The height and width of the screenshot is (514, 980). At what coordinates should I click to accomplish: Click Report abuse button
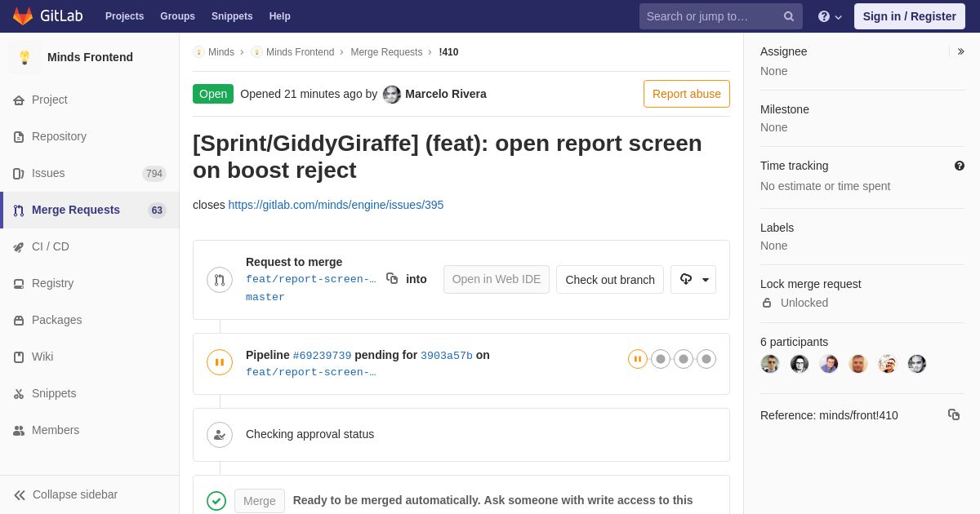point(687,94)
